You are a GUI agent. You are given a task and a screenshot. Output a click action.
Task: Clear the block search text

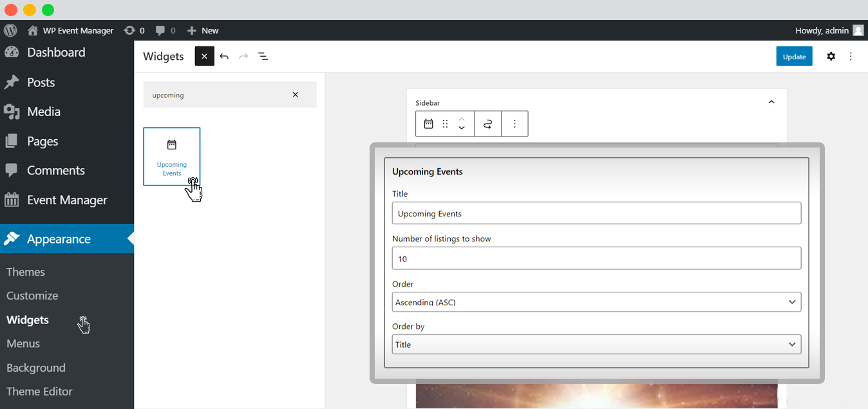(x=296, y=95)
